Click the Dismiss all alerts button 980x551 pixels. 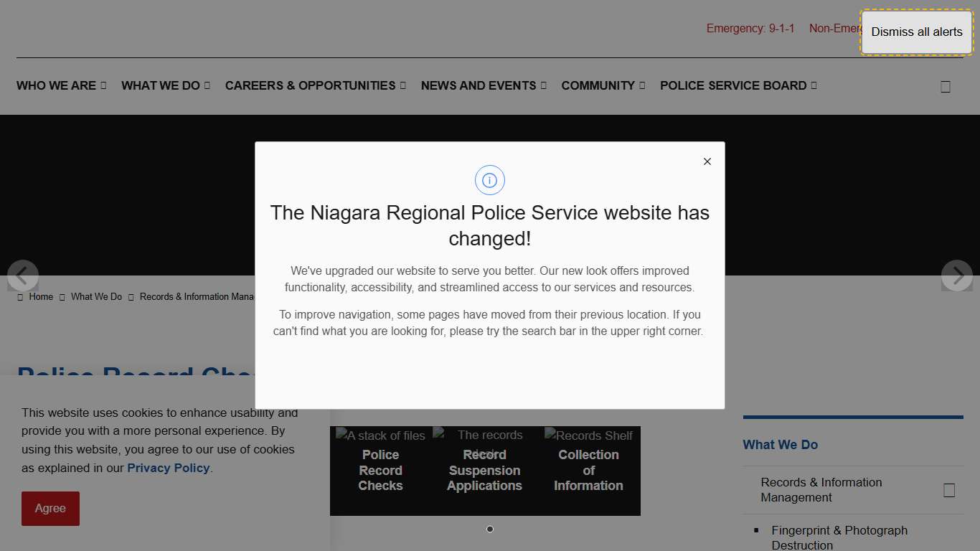[x=916, y=32]
